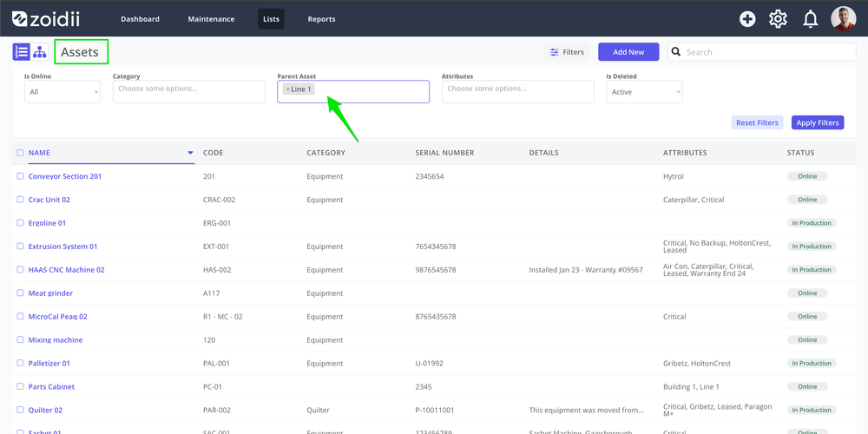
Task: Sort by NAME column header
Action: [x=39, y=153]
